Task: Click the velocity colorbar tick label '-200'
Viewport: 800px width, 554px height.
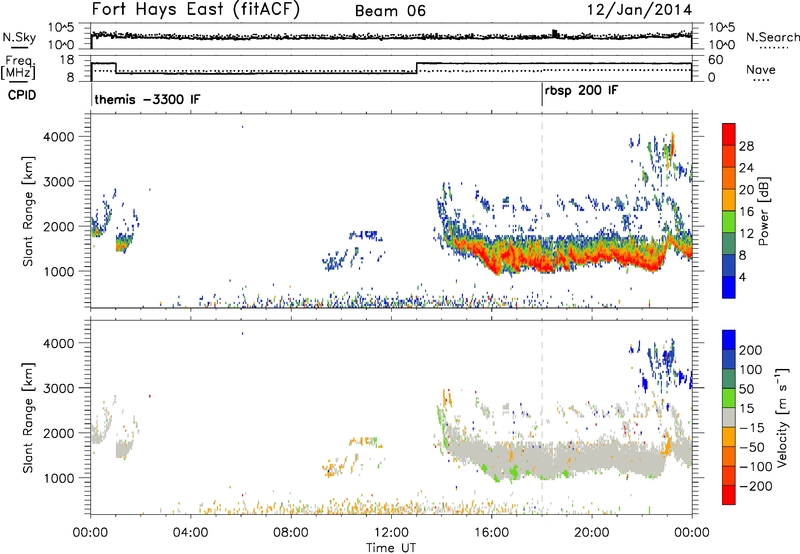Action: pyautogui.click(x=756, y=486)
